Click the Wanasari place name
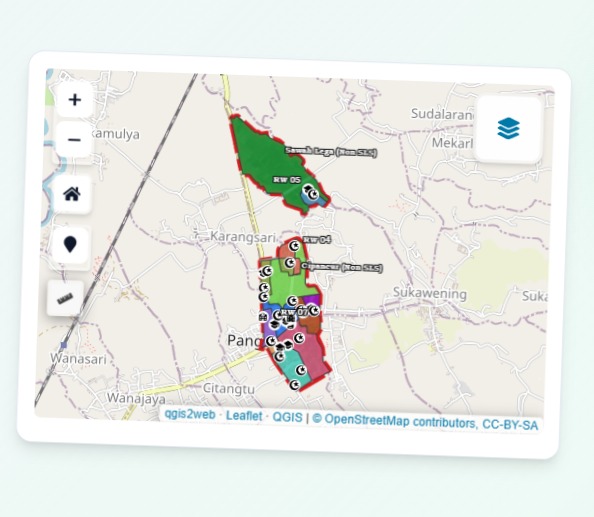Screen dimensions: 594x517 (78, 358)
